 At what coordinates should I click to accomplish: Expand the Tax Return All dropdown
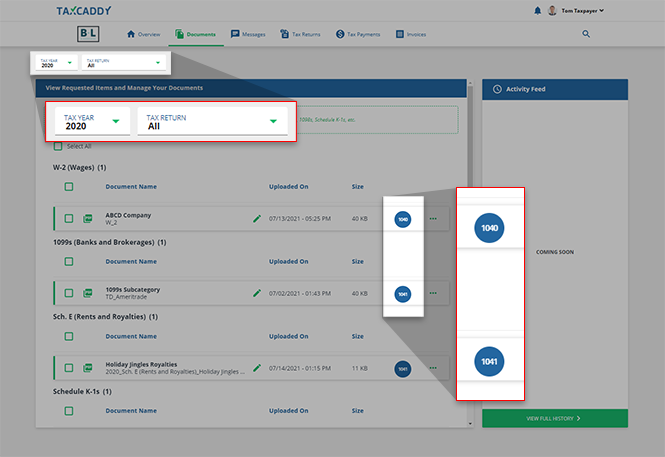pos(212,122)
